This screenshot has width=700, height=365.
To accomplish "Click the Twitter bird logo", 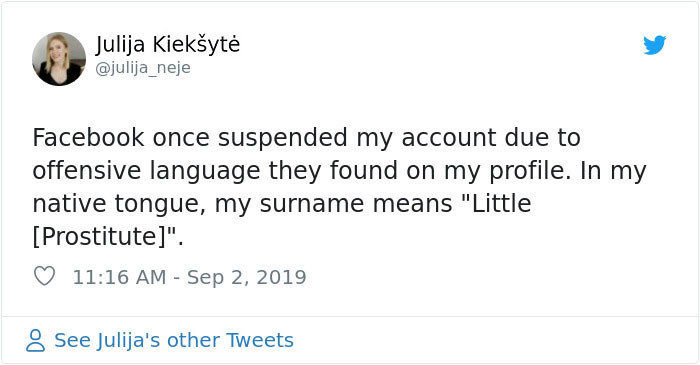I will pyautogui.click(x=654, y=45).
